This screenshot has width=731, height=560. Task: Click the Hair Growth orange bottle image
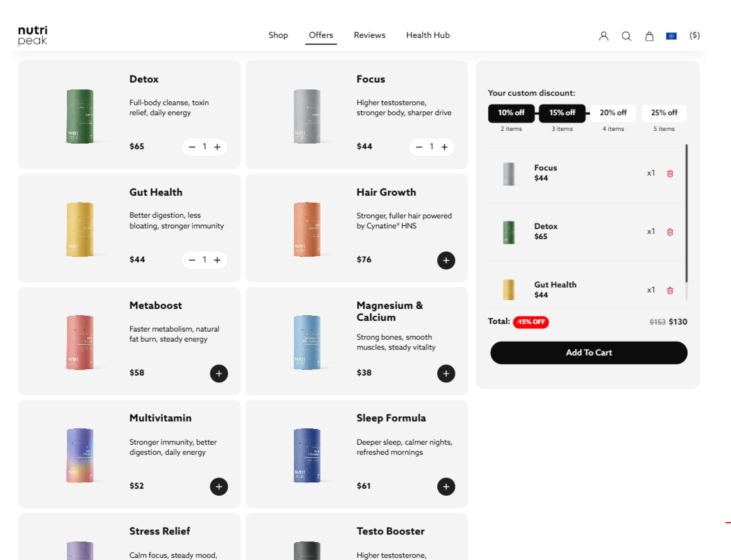pyautogui.click(x=307, y=229)
